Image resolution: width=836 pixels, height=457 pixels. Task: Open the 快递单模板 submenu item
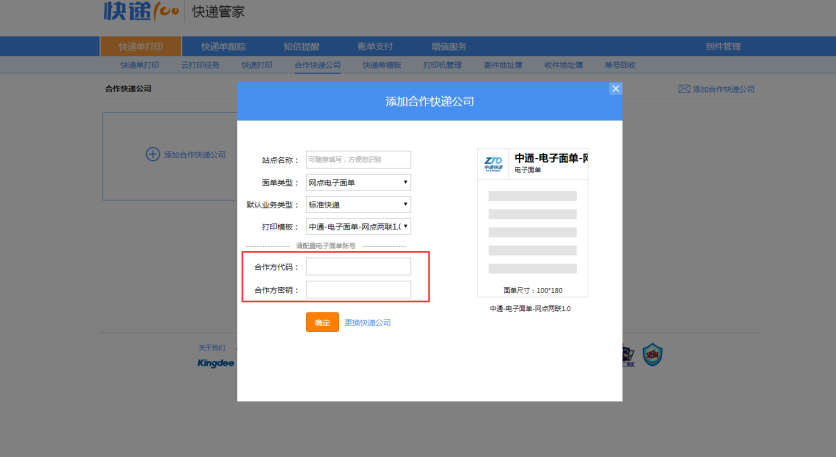[x=382, y=65]
